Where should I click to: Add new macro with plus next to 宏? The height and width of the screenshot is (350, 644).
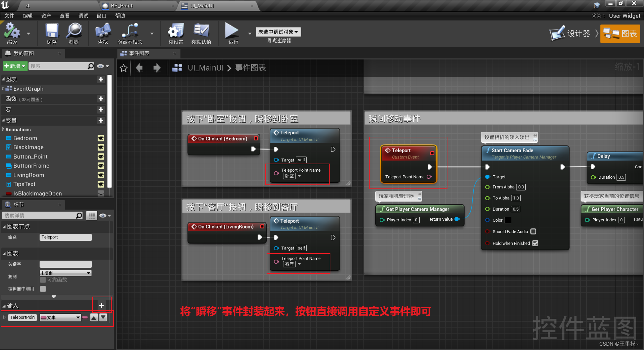pos(101,110)
